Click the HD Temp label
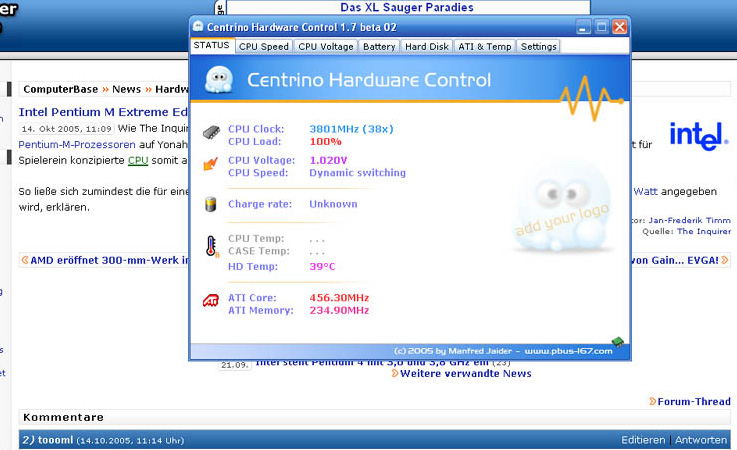Image resolution: width=737 pixels, height=450 pixels. (253, 267)
